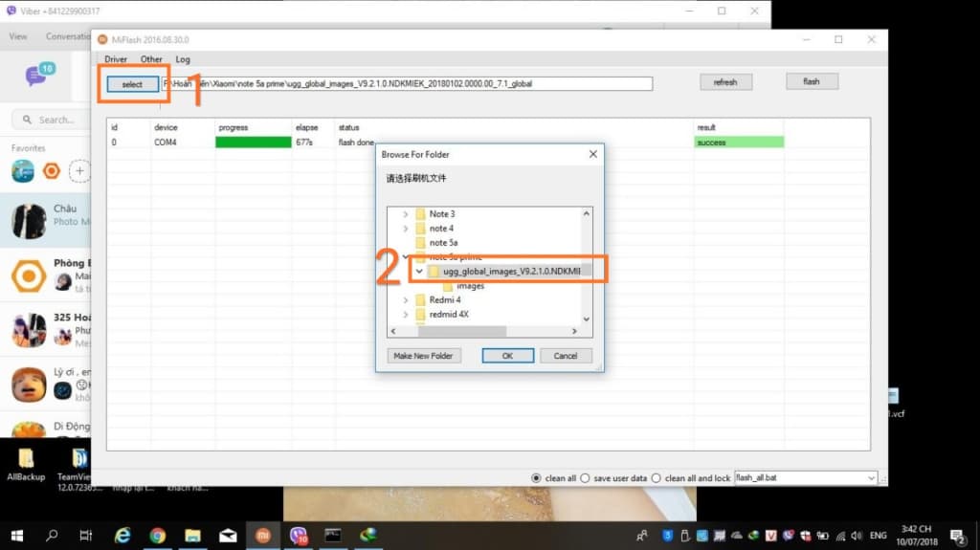Open the Action Center notifications icon
The height and width of the screenshot is (550, 980).
957,536
